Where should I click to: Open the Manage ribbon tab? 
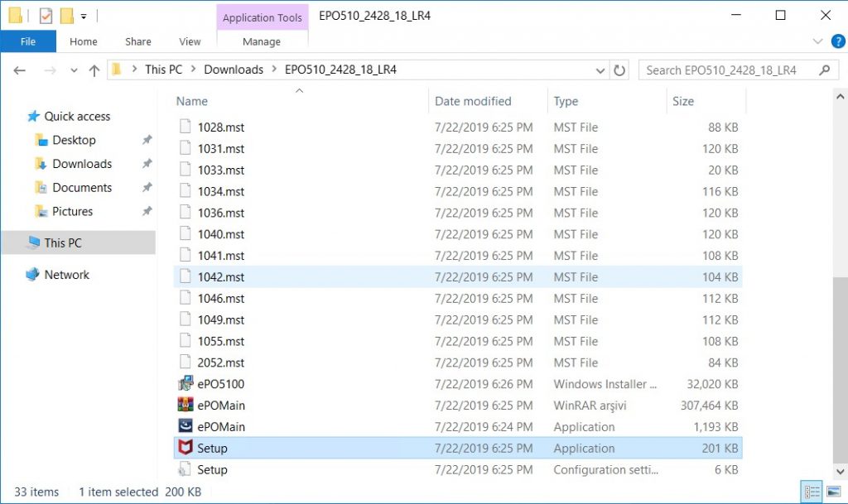click(x=262, y=41)
